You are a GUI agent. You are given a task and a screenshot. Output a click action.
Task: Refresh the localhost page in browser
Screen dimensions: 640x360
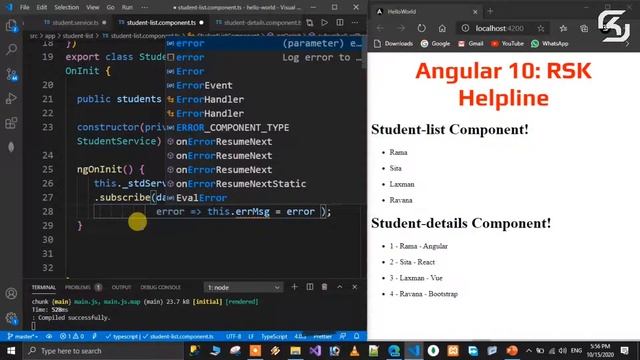422,28
